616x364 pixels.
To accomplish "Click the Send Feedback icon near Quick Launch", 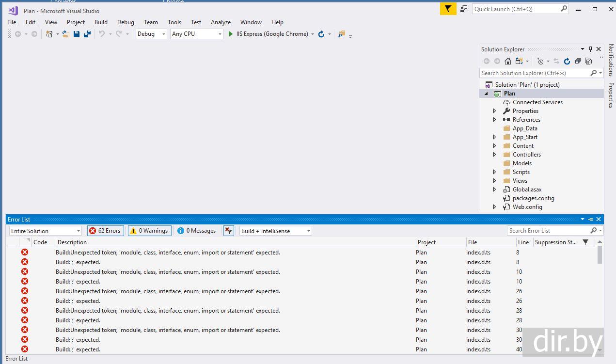I will pyautogui.click(x=464, y=9).
